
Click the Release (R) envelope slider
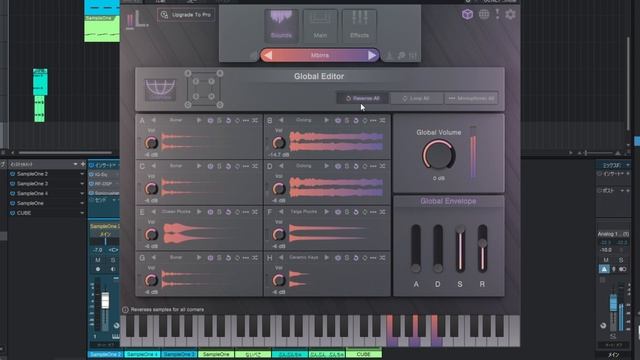(x=482, y=248)
